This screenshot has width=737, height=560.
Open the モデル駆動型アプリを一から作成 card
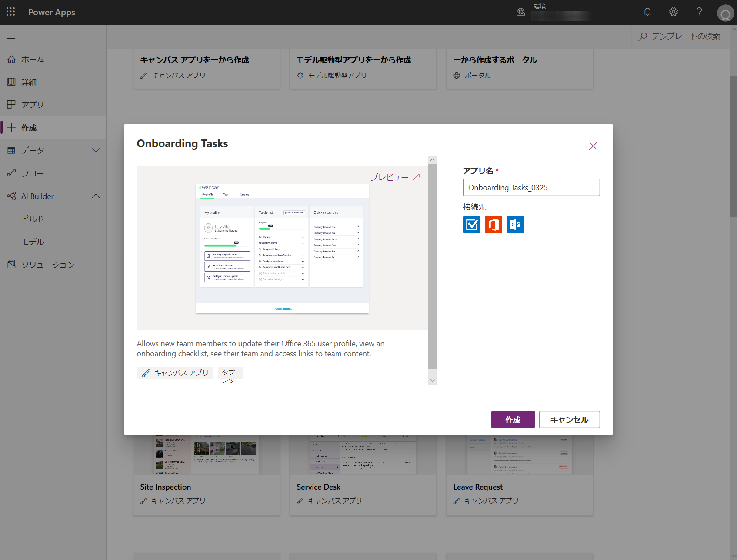click(363, 68)
